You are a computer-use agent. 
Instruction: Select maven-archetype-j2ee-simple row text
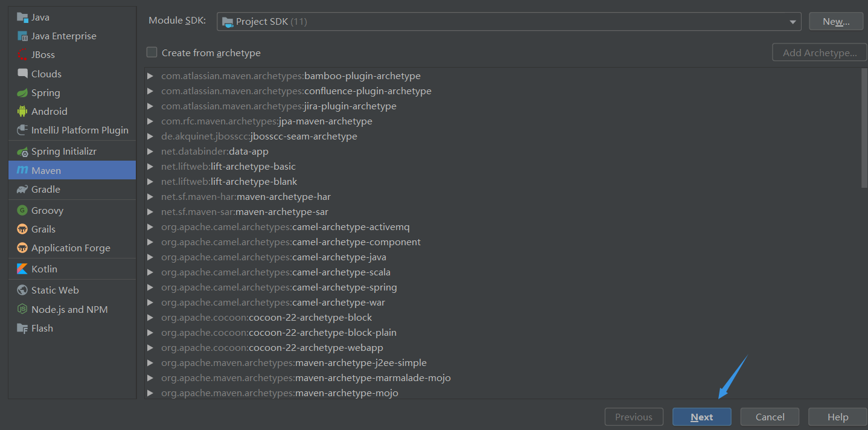tap(294, 363)
